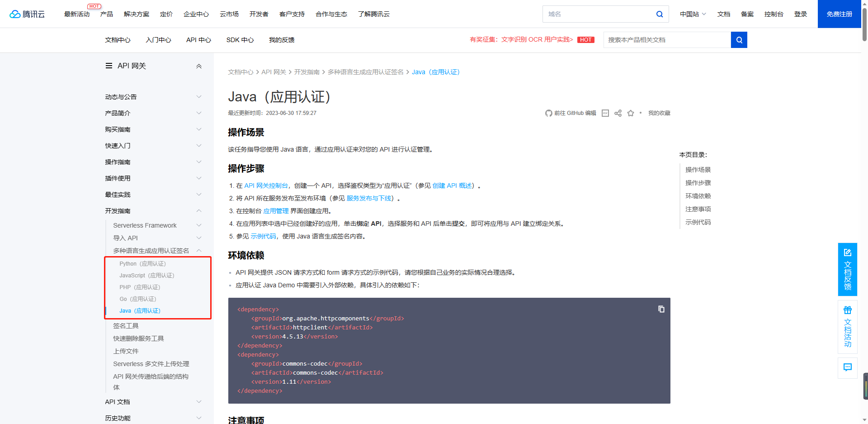Collapse sidebar with double-chevron icon
This screenshot has width=868, height=424.
pos(199,66)
